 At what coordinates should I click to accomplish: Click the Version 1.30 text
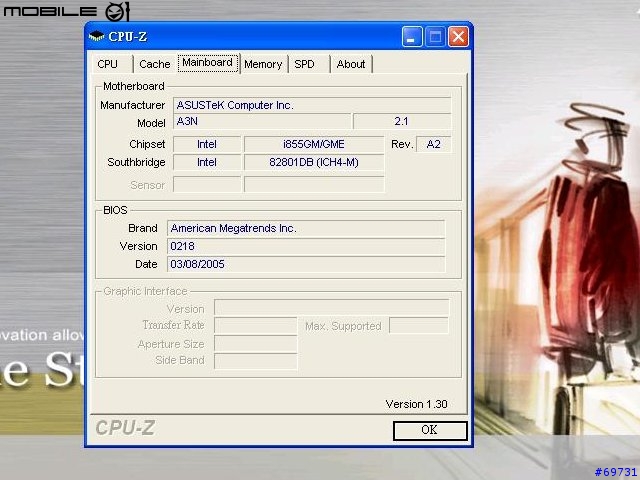pos(416,404)
